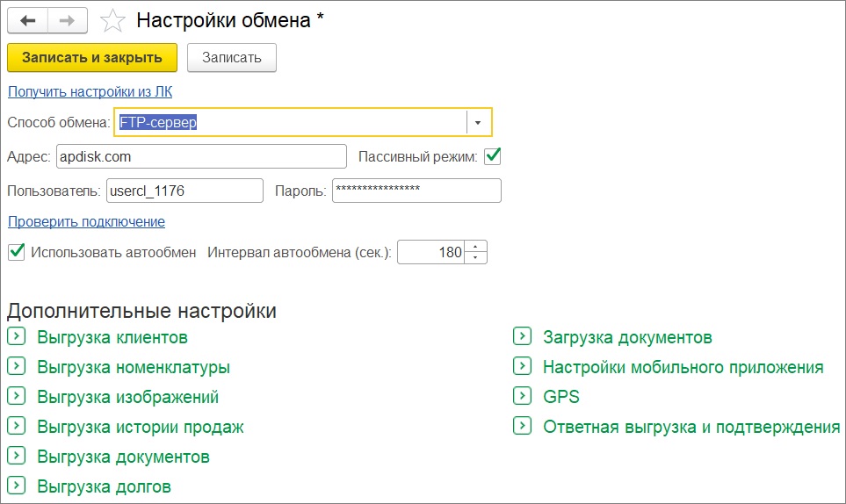Select the 'Способ обмена' FTP-сервер field

[x=292, y=122]
